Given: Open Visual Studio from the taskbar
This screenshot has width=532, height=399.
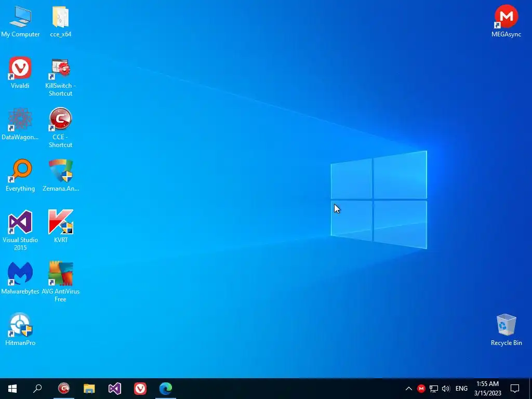Looking at the screenshot, I should tap(115, 389).
